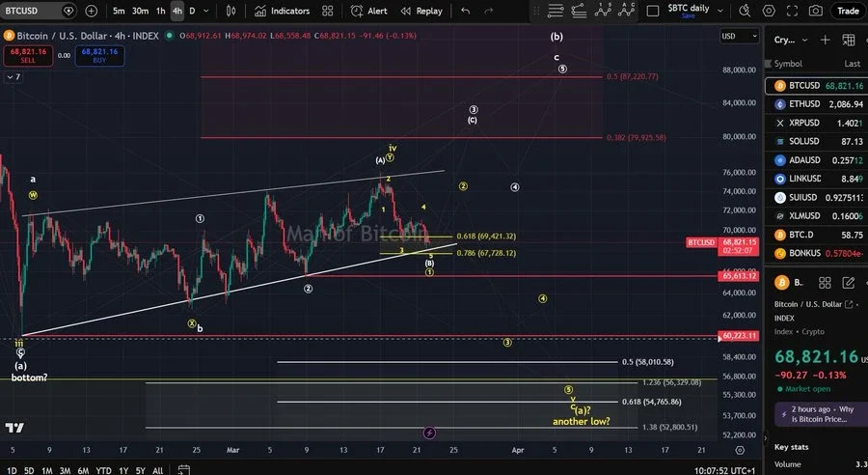Select LINKUSD row in watchlist

(x=817, y=179)
